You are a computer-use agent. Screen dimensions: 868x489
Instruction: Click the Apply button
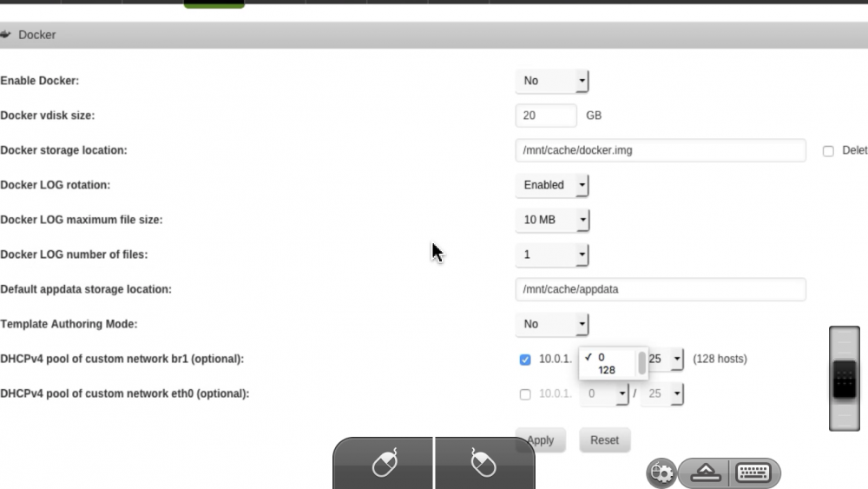(540, 440)
